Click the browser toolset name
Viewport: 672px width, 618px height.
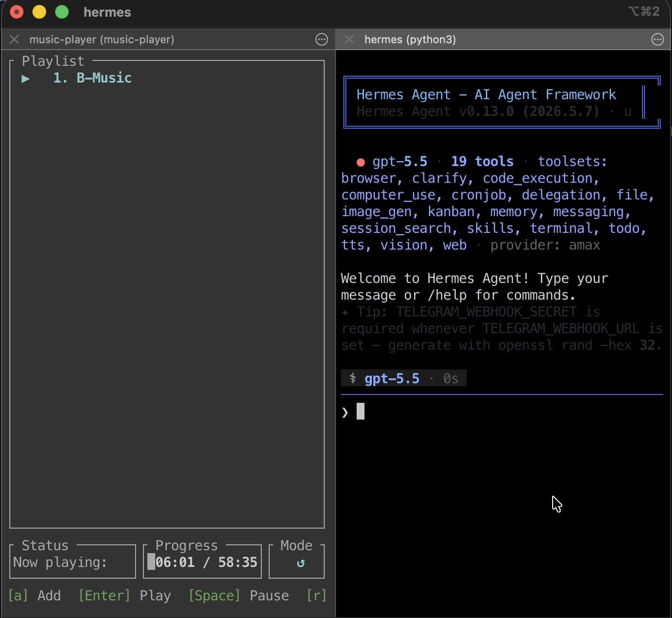(x=368, y=178)
